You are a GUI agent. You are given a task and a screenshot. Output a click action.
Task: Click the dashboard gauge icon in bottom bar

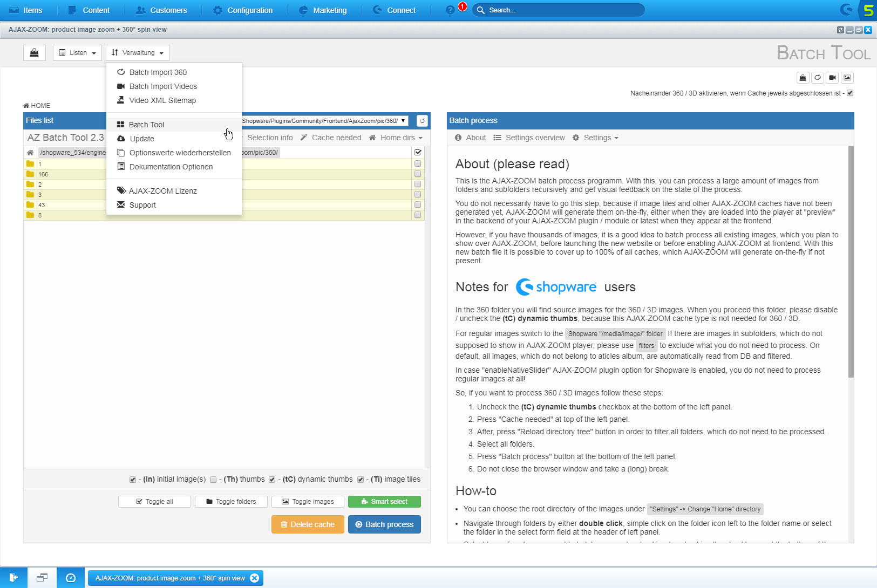71,578
